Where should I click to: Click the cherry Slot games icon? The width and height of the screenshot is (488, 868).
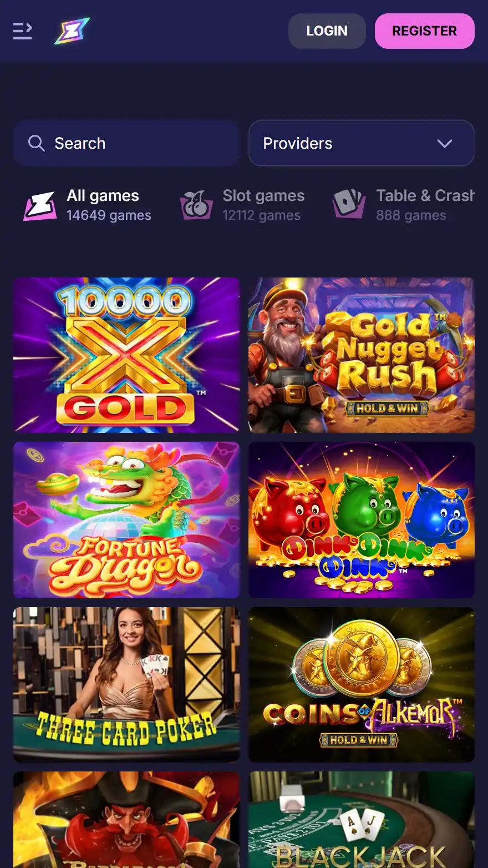point(196,205)
